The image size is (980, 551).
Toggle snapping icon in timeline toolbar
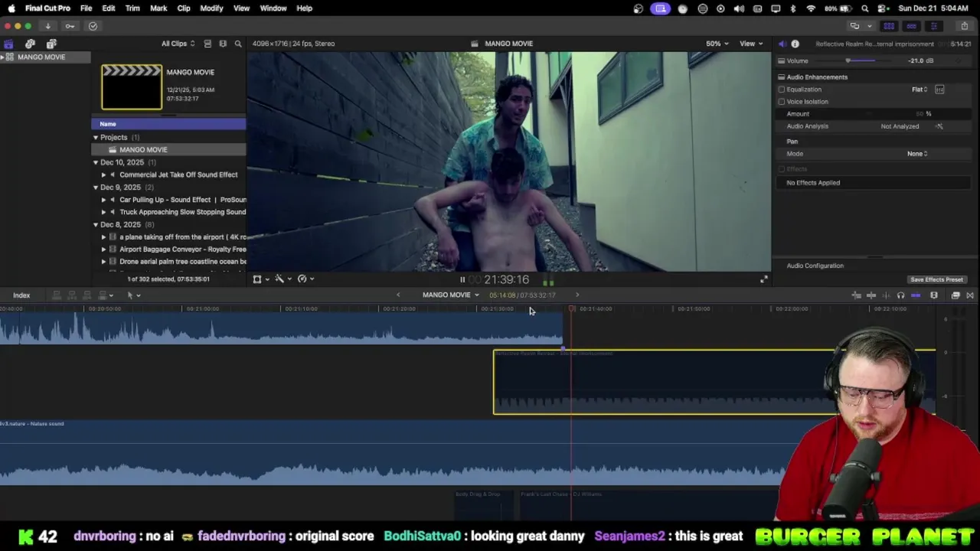tap(916, 295)
